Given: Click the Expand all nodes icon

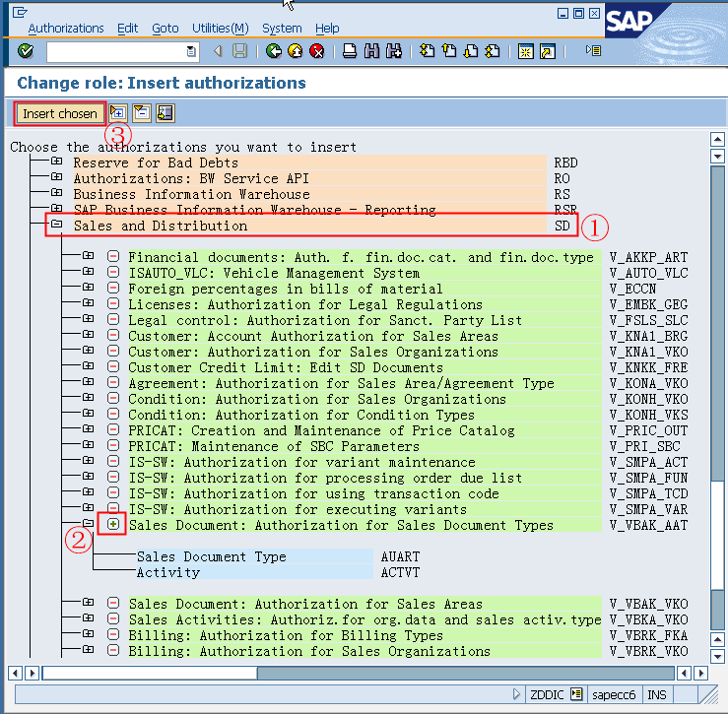Looking at the screenshot, I should (118, 113).
